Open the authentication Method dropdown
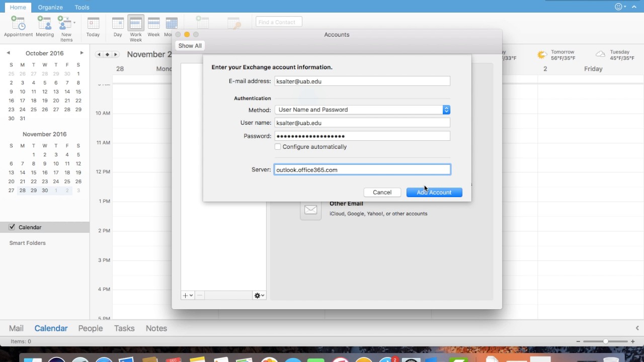This screenshot has height=362, width=644. pyautogui.click(x=362, y=110)
